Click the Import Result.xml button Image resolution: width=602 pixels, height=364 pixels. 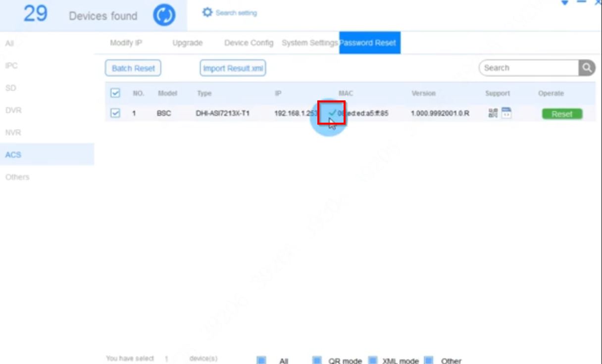coord(233,68)
